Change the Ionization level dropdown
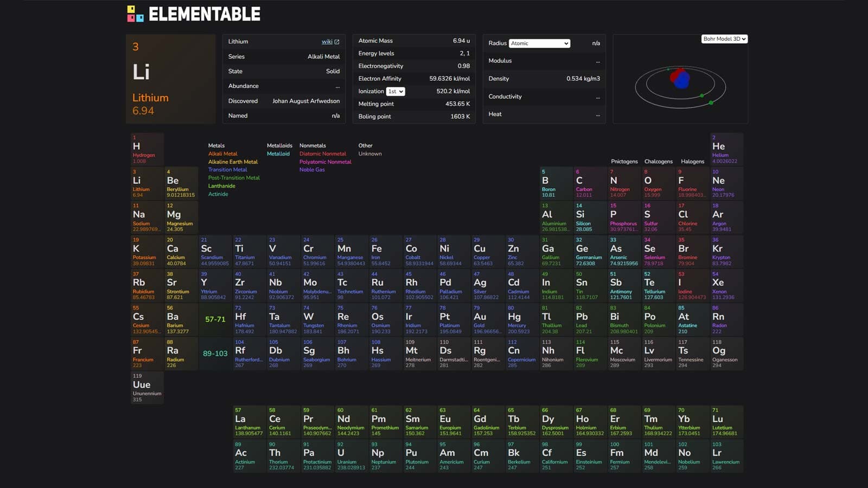The width and height of the screenshot is (868, 488). coord(394,91)
